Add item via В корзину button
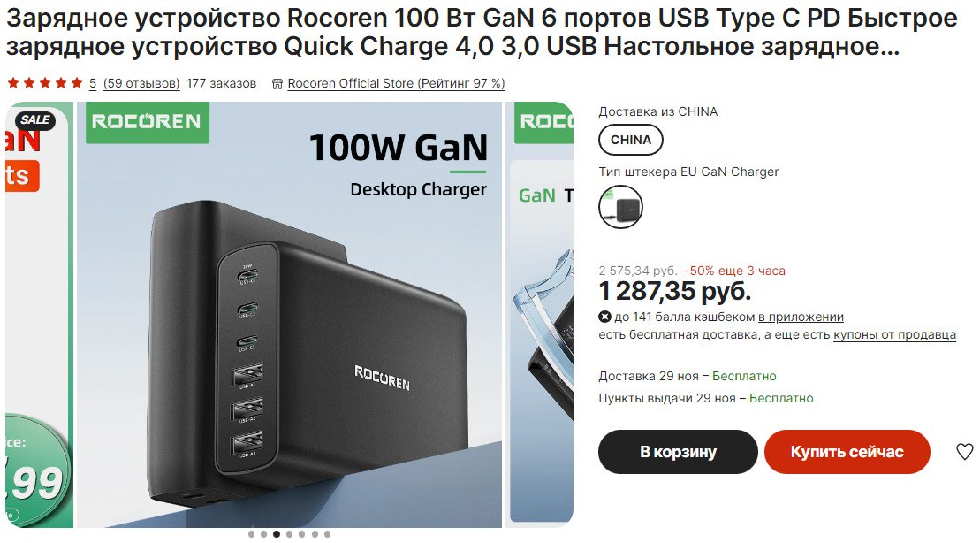Viewport: 980px width, 543px height. pos(678,452)
